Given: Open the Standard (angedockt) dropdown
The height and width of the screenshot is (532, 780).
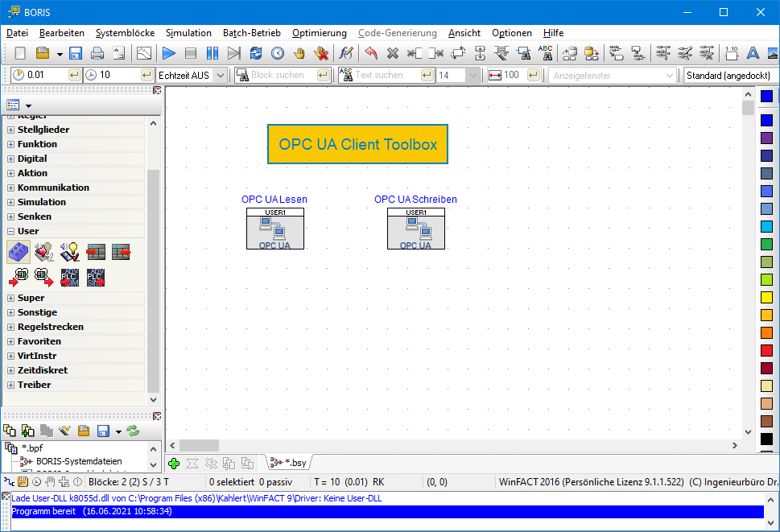Looking at the screenshot, I should point(731,75).
